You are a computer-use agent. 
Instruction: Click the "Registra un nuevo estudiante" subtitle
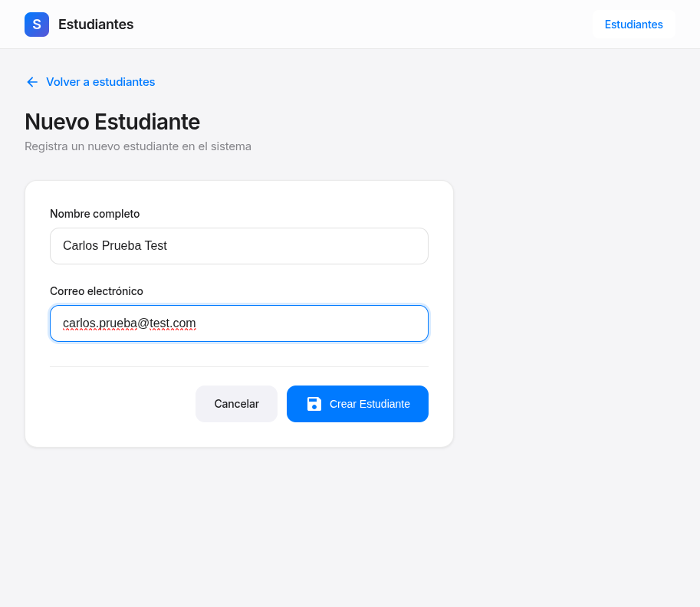click(138, 146)
